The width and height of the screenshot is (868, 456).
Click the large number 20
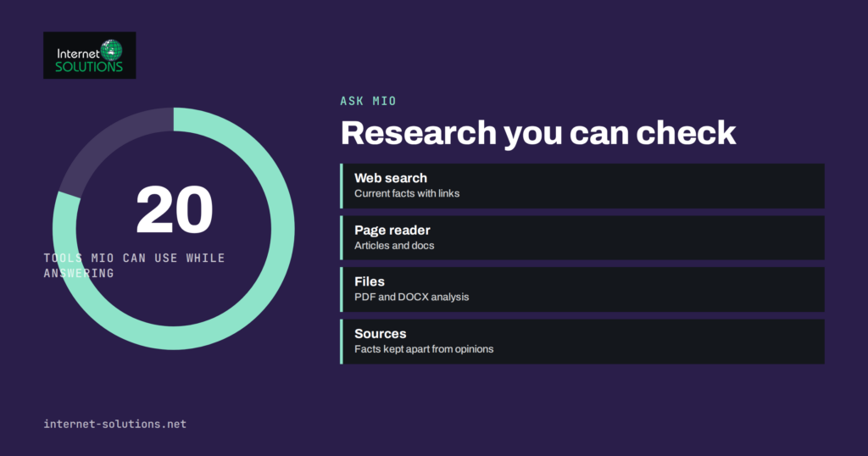(x=175, y=210)
